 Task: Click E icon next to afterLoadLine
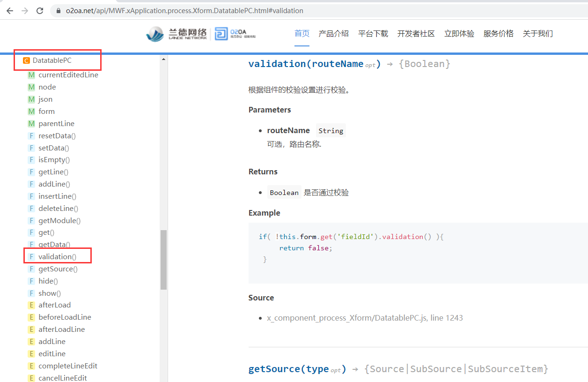[x=31, y=330]
